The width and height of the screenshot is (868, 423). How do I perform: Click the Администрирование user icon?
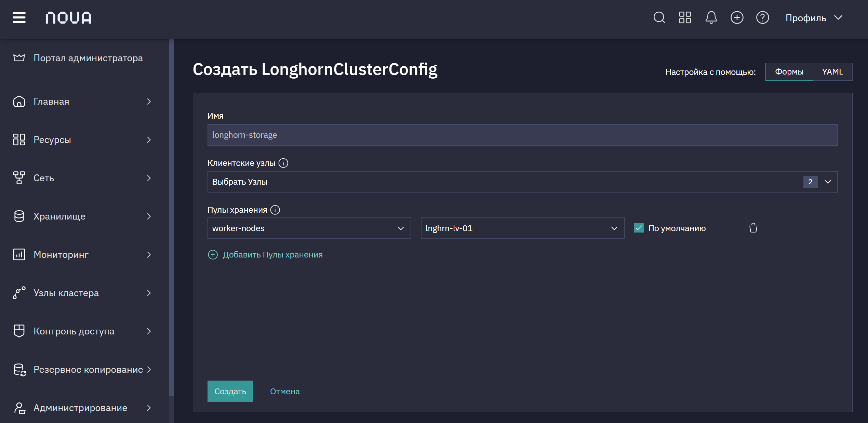coord(19,408)
